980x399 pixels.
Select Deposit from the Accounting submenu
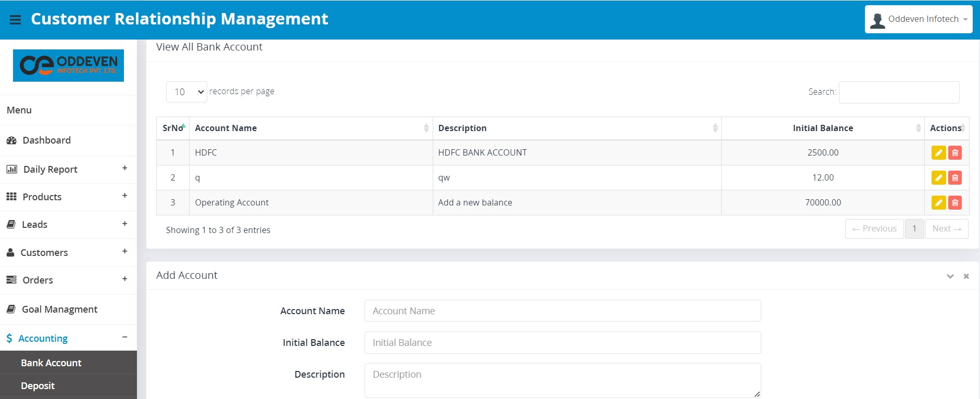click(37, 386)
